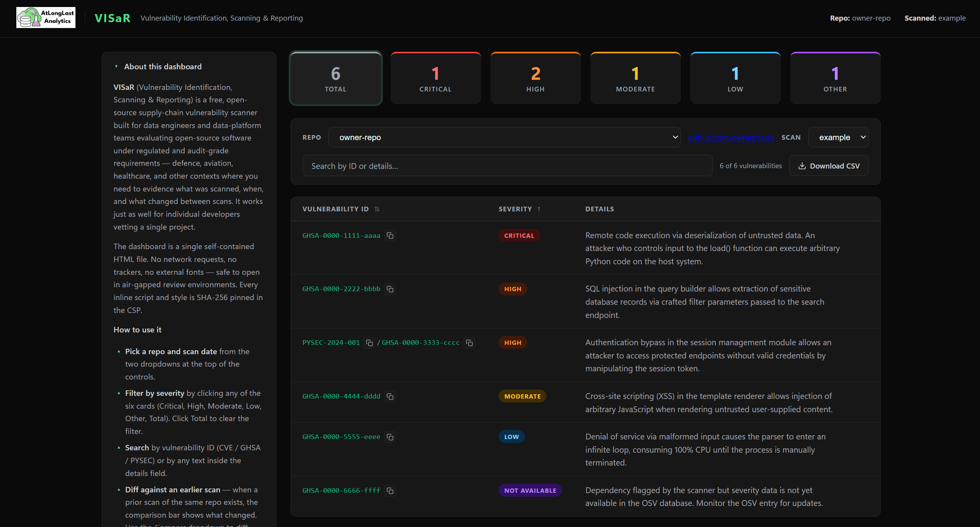Viewport: 980px width, 527px height.
Task: Click the Cross-site scripting details text
Action: tap(709, 403)
